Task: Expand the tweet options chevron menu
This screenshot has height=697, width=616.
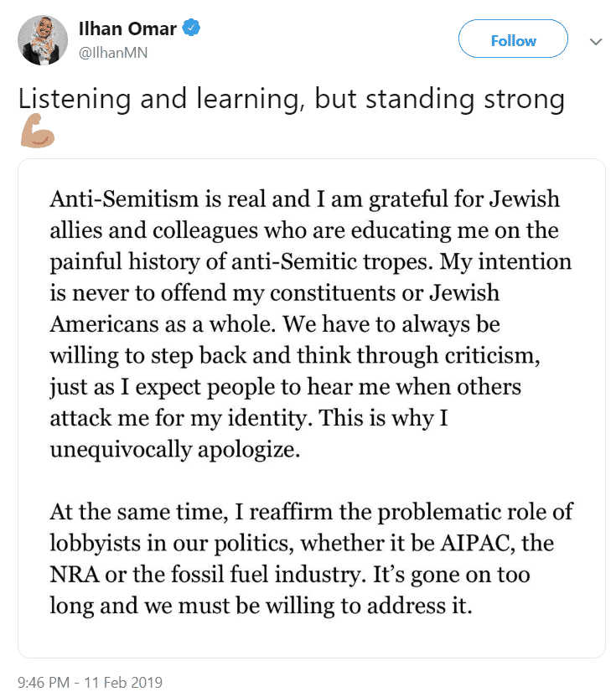Action: pyautogui.click(x=596, y=42)
